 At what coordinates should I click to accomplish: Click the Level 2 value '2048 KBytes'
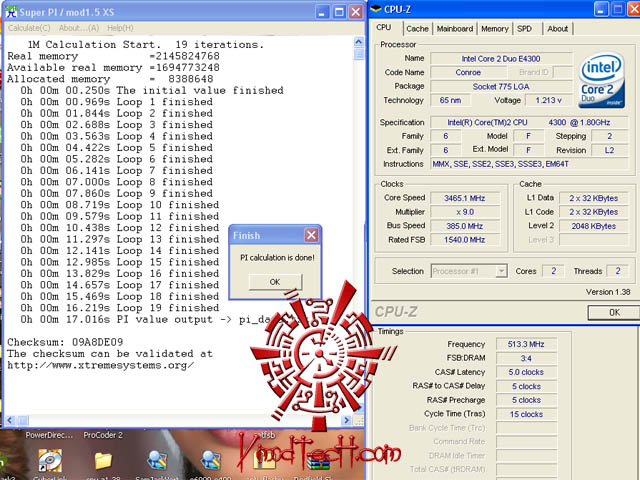pos(593,226)
